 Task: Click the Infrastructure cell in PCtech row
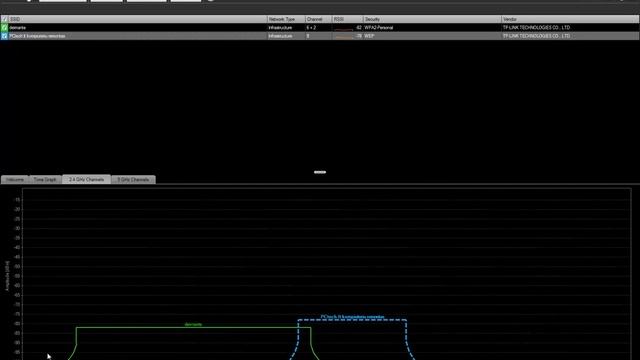[x=280, y=36]
